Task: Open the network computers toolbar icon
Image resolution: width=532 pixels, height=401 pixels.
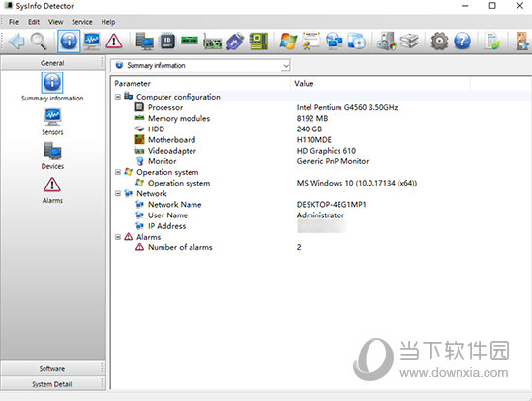Action: click(335, 42)
